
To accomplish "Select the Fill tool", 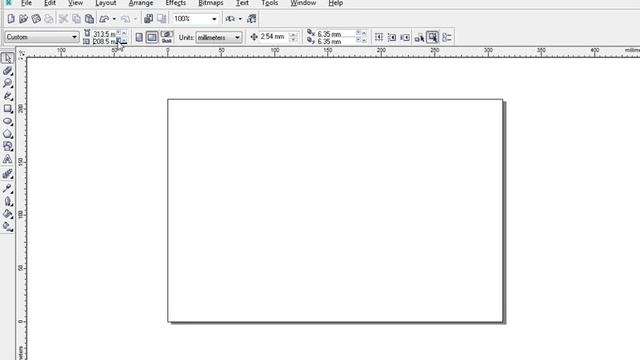I will 7,214.
